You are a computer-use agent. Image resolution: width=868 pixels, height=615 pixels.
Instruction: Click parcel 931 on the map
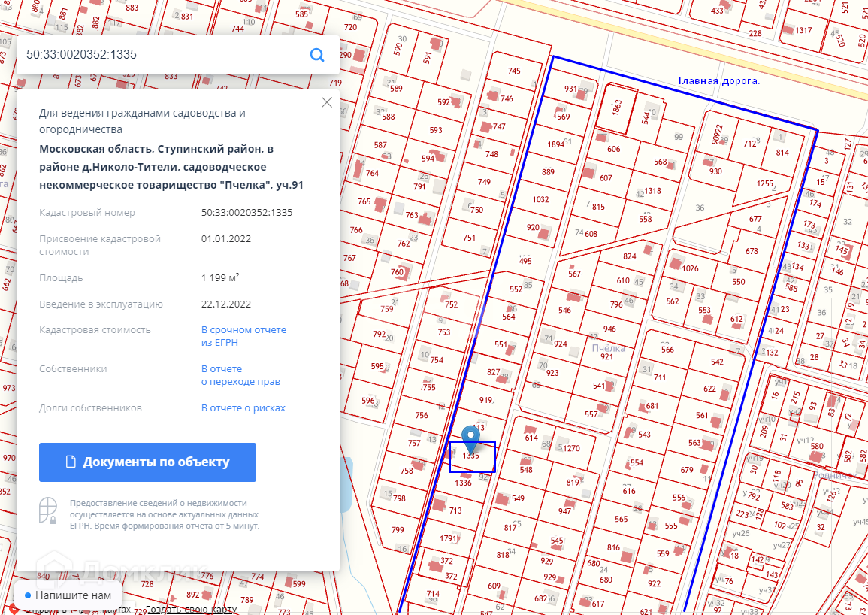[x=570, y=89]
